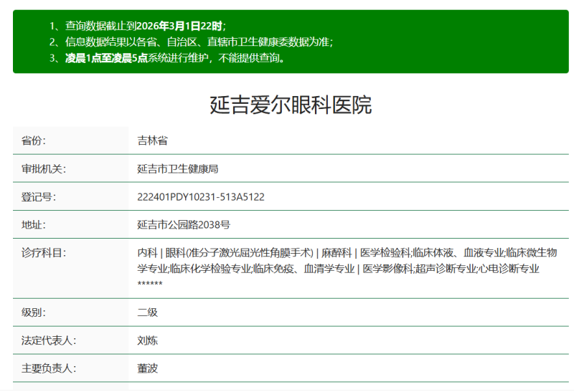The width and height of the screenshot is (574, 392).
Task: Select the principal name 董波
Action: tap(148, 368)
